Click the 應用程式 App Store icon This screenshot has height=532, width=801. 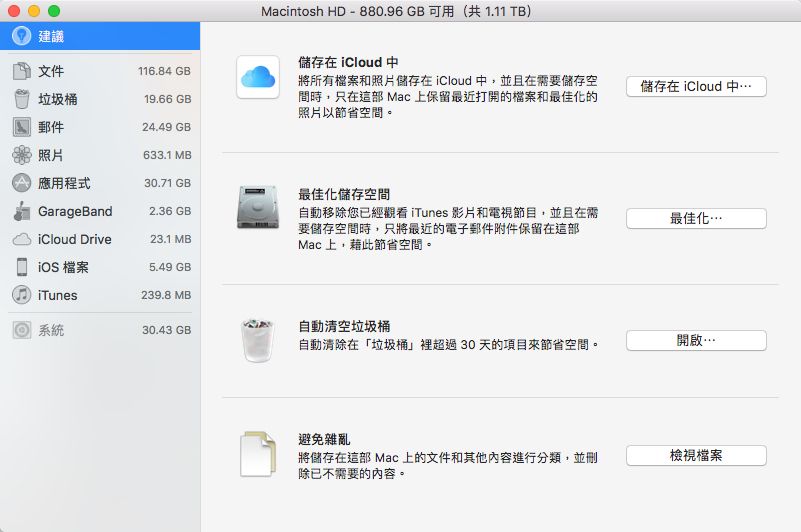21,183
